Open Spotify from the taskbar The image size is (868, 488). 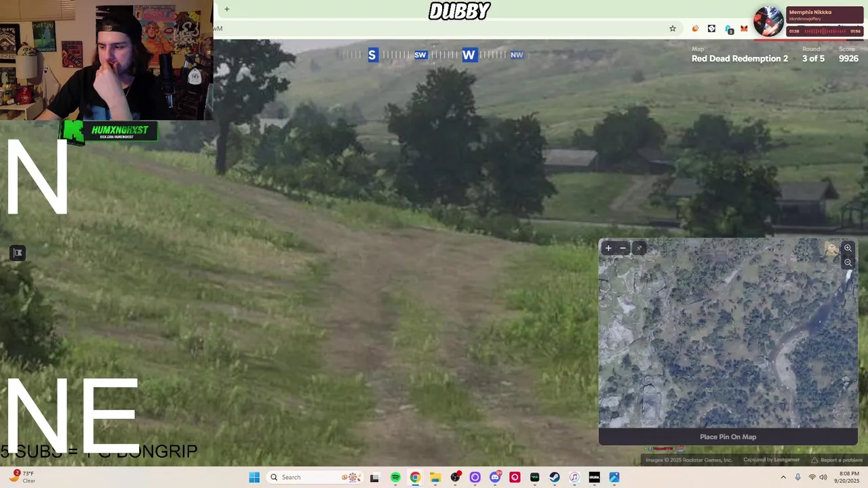coord(395,477)
